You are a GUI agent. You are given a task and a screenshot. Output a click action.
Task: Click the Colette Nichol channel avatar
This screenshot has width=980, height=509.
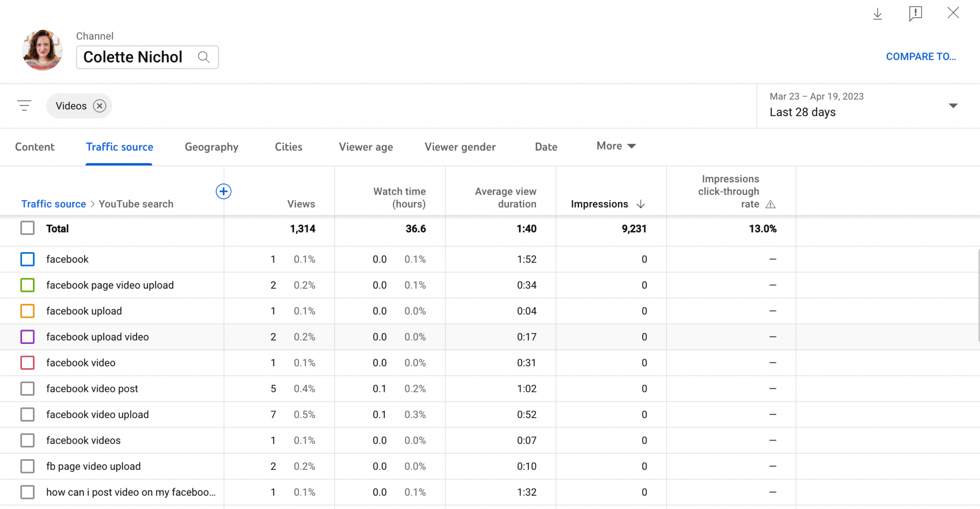pos(43,50)
